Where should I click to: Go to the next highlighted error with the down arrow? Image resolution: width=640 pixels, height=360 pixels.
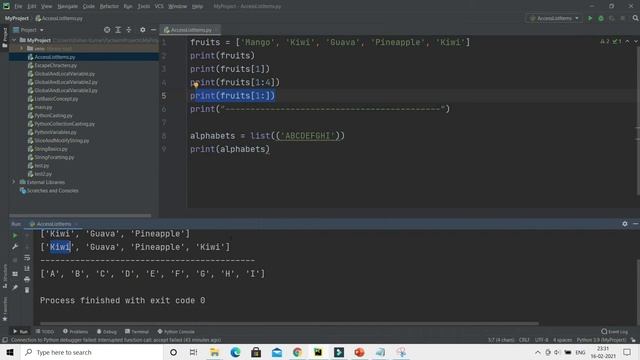pos(636,42)
